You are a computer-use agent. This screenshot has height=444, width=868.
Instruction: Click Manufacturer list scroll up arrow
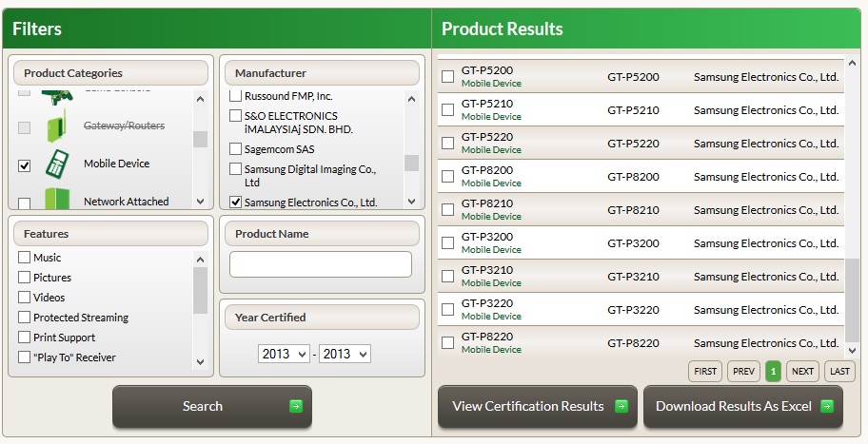pos(411,99)
